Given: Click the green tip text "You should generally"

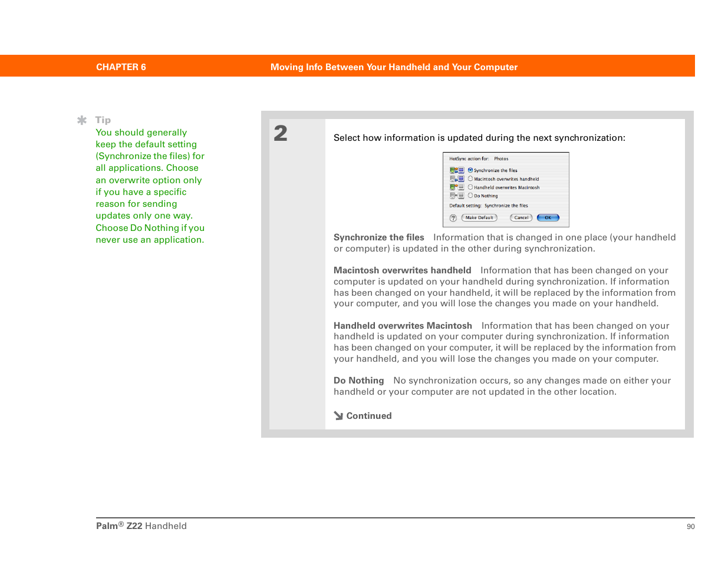Looking at the screenshot, I should pyautogui.click(x=141, y=133).
